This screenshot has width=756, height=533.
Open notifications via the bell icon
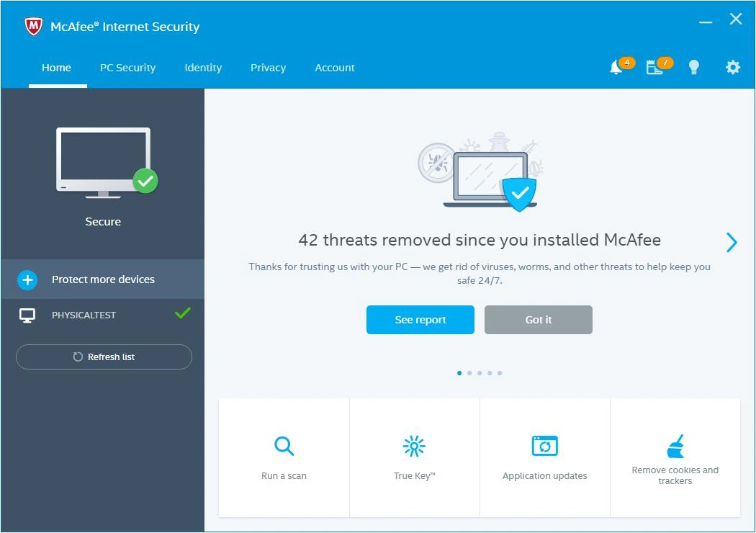(x=616, y=66)
